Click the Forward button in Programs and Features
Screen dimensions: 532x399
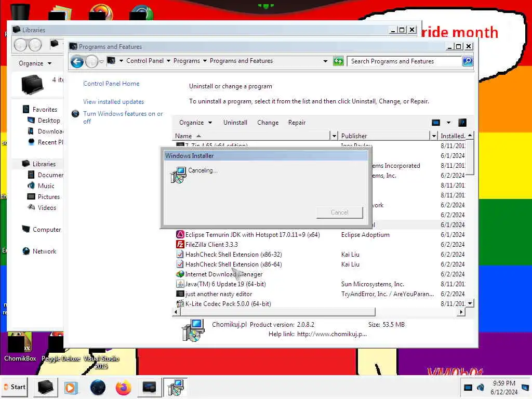91,62
